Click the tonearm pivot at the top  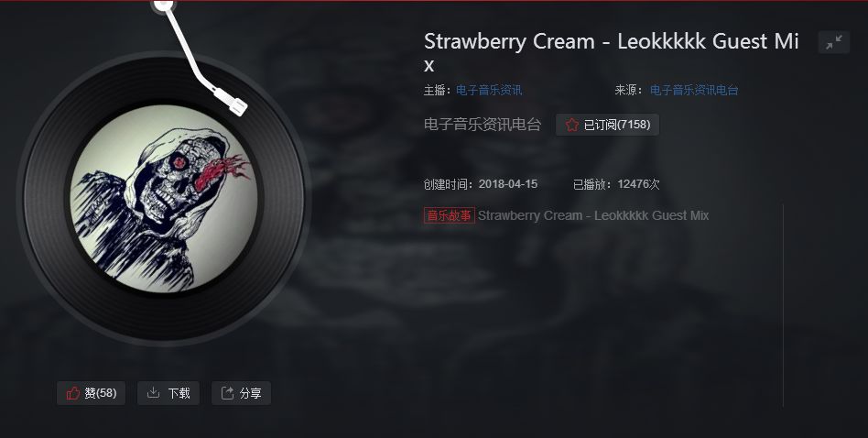164,5
